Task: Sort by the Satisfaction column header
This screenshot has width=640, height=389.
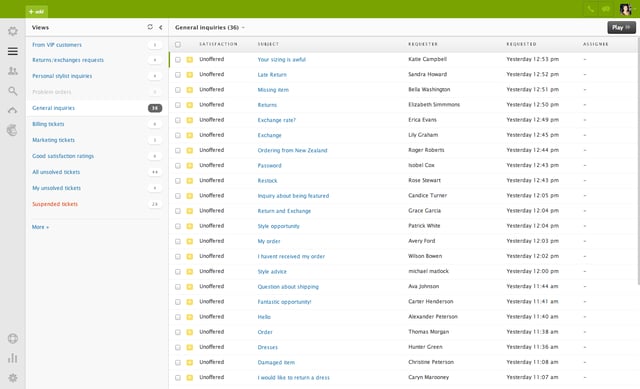Action: pos(218,44)
